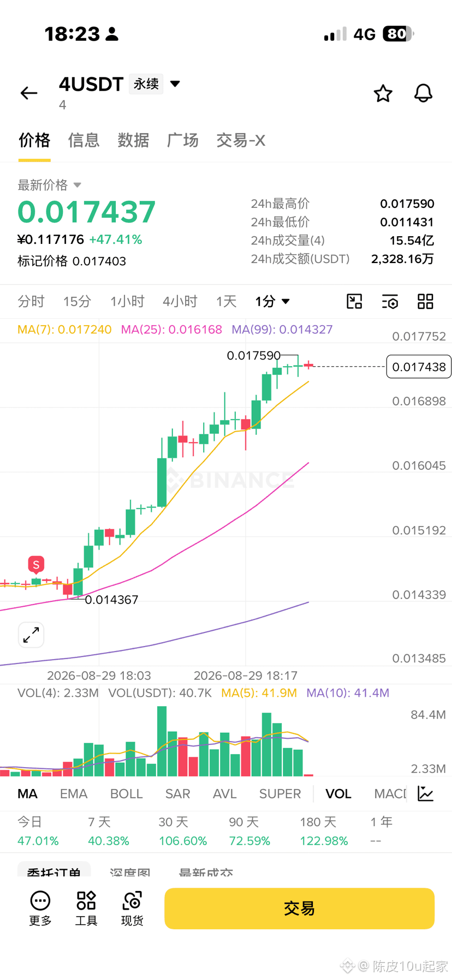
Task: Open the 更多 more menu
Action: [x=40, y=909]
